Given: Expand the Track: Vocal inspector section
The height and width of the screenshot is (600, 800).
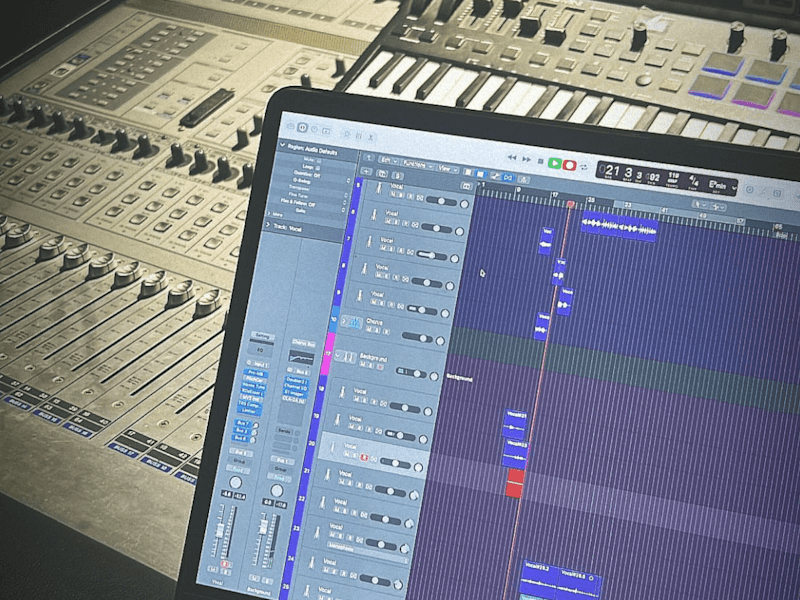Looking at the screenshot, I should click(x=269, y=224).
